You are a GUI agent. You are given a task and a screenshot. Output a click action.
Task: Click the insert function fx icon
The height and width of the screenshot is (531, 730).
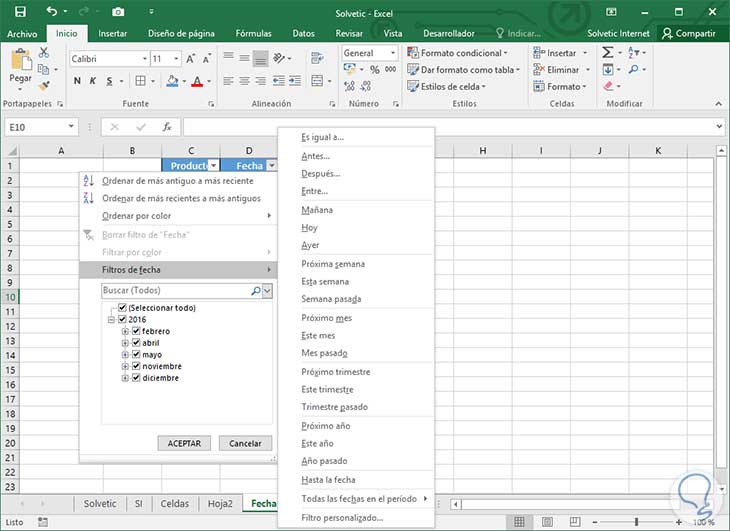coord(167,127)
